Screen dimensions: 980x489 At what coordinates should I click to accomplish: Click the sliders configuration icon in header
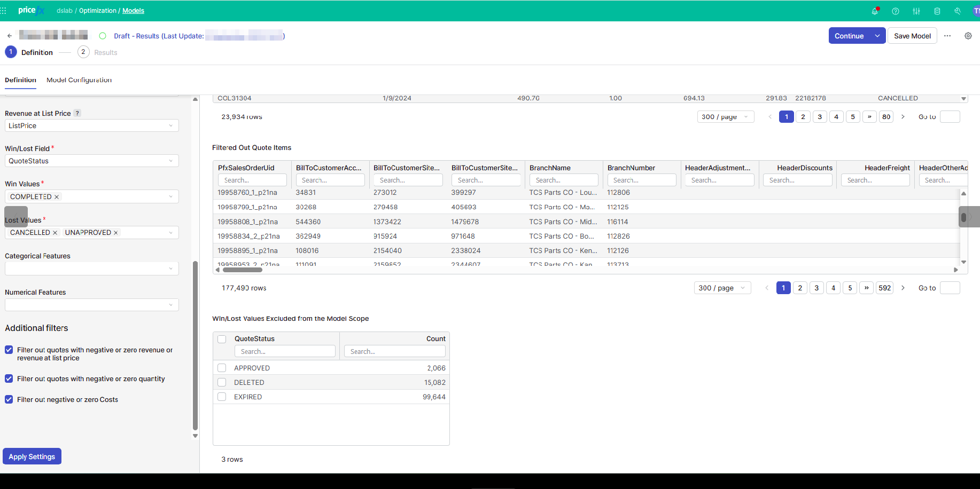pyautogui.click(x=916, y=11)
